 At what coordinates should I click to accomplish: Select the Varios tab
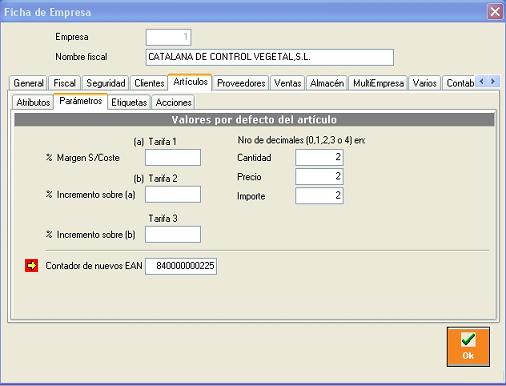pos(425,83)
